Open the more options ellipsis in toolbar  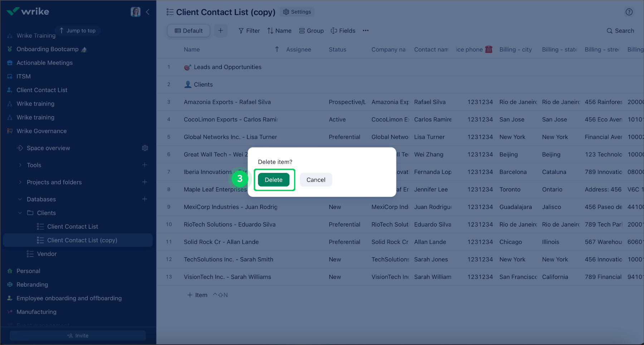pyautogui.click(x=365, y=31)
